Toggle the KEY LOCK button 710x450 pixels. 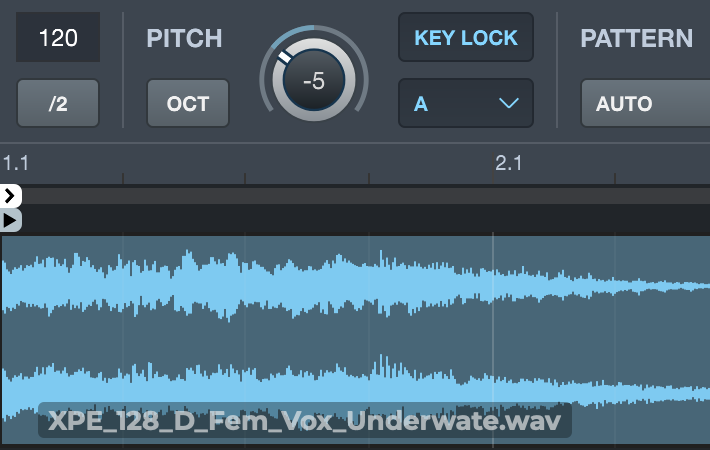click(x=466, y=38)
